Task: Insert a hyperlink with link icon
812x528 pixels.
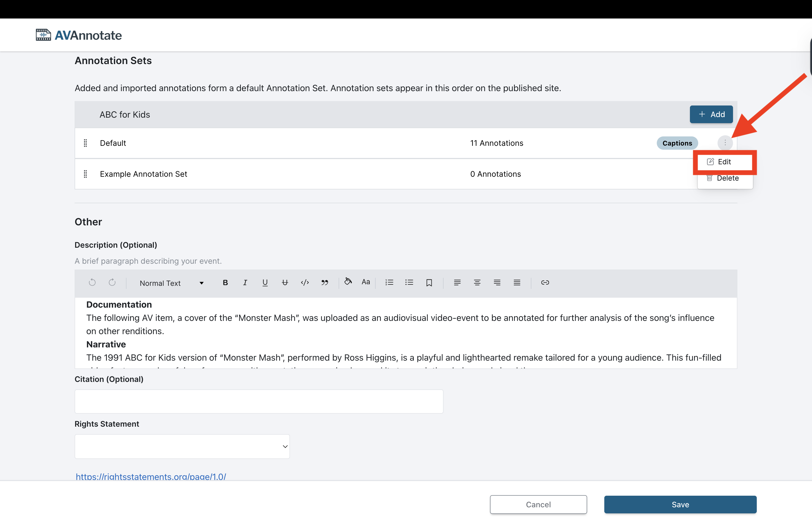Action: click(545, 283)
